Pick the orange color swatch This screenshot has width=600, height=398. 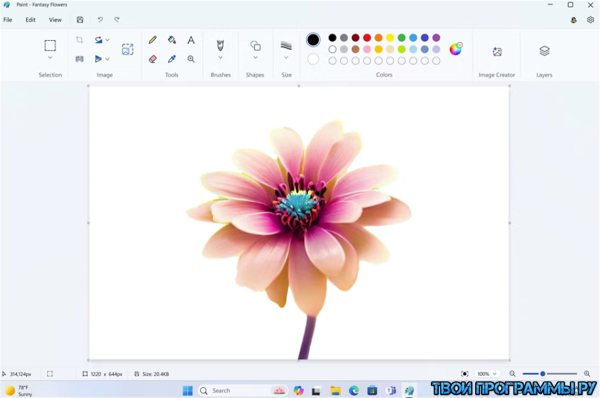378,38
